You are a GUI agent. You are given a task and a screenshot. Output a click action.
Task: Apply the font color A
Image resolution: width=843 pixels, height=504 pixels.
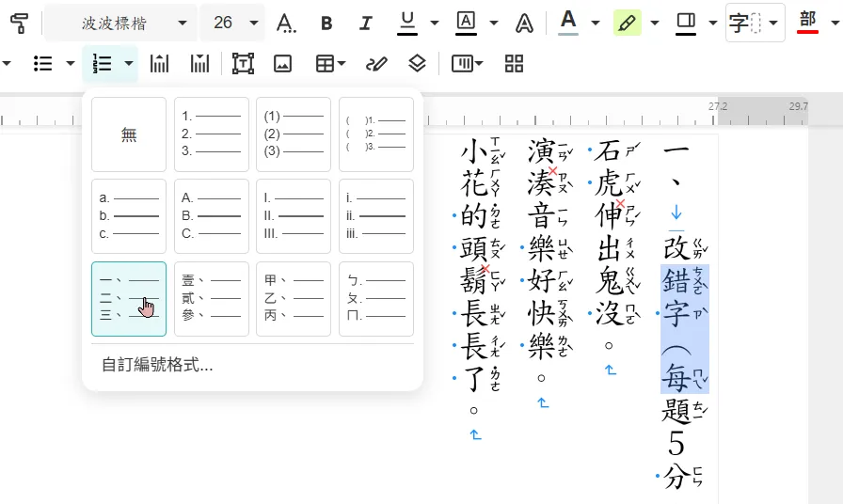click(x=568, y=24)
